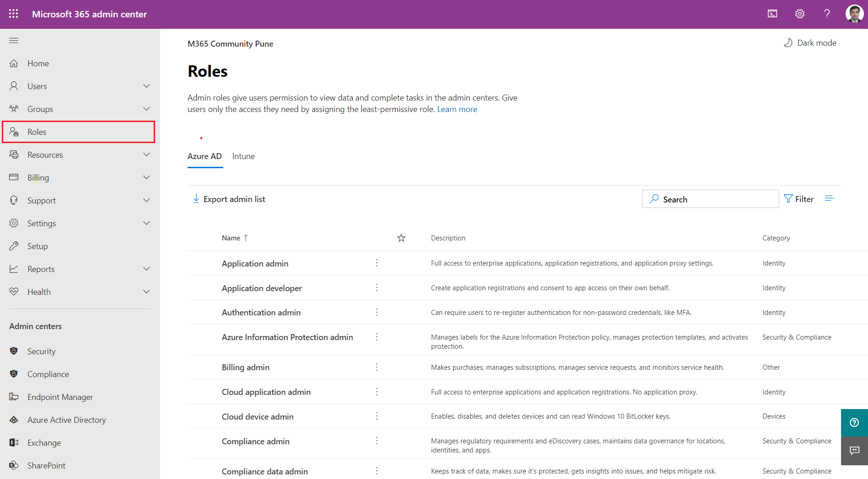
Task: Expand the Users menu section
Action: click(146, 86)
